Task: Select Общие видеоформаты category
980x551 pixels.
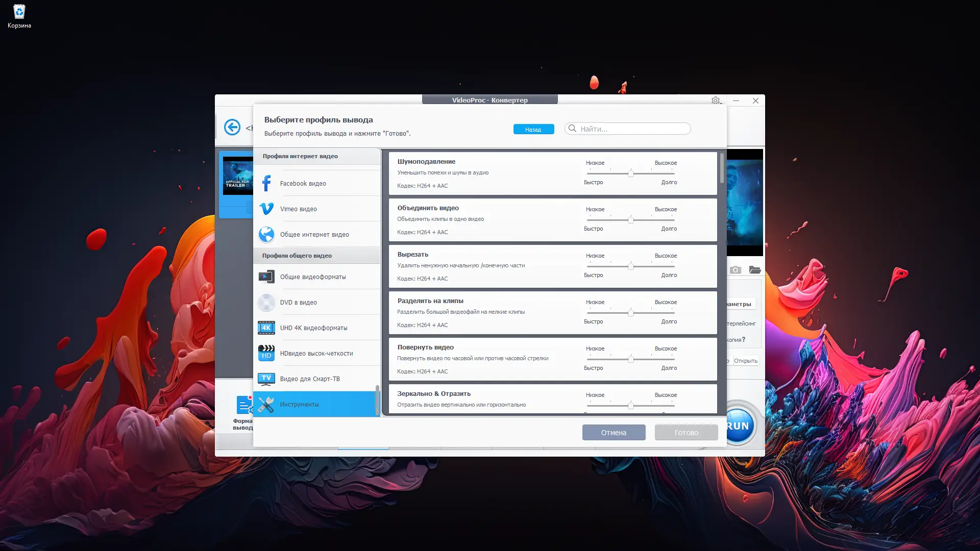Action: coord(313,277)
